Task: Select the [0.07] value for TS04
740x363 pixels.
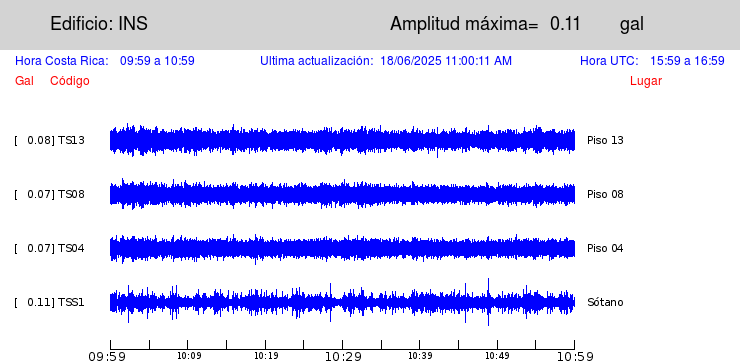Action: pos(34,248)
